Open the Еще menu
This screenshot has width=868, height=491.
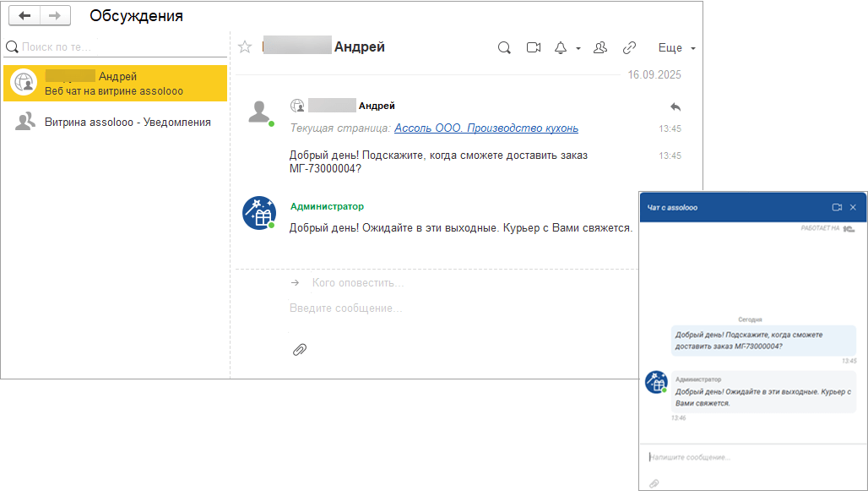(x=676, y=47)
